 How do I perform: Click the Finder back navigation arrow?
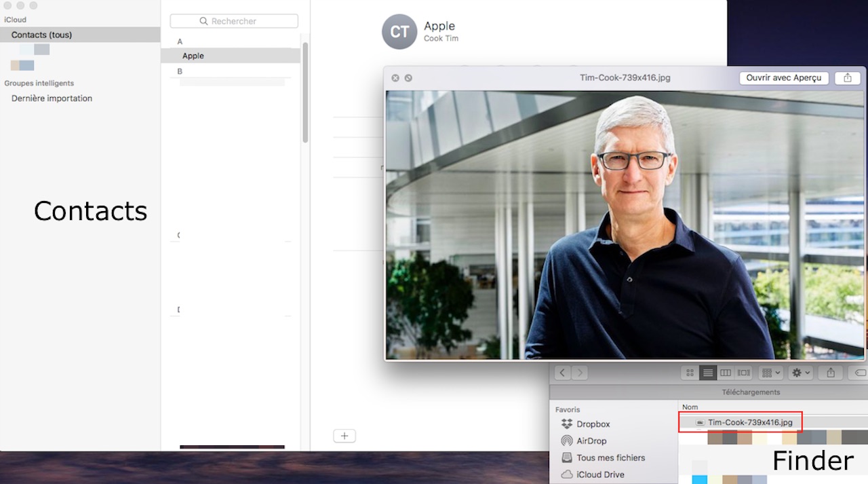click(563, 373)
